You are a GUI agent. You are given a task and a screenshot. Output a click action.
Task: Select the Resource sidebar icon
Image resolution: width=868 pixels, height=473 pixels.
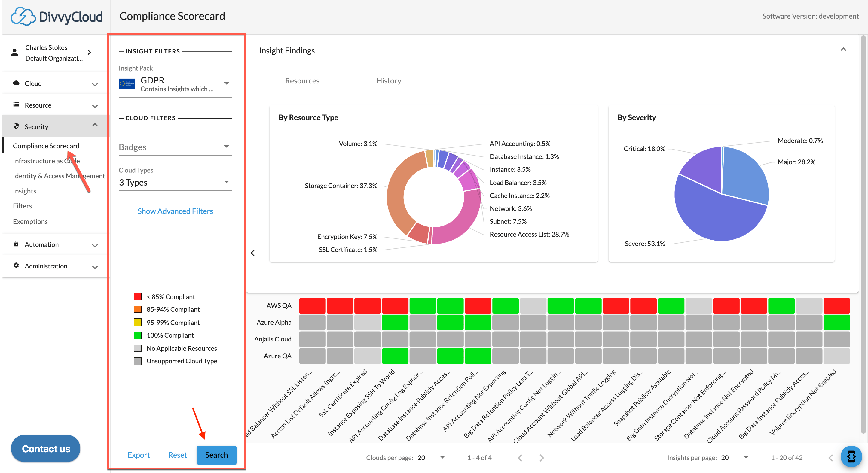click(x=16, y=105)
